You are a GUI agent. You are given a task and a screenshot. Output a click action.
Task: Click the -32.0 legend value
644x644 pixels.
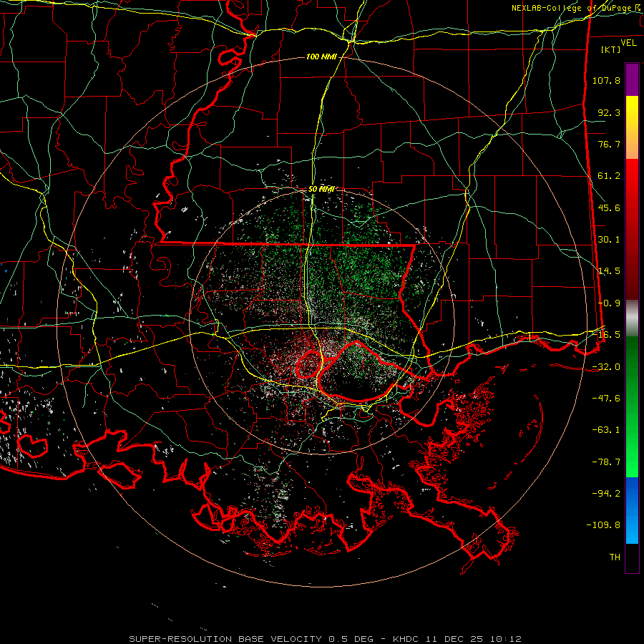(x=606, y=367)
